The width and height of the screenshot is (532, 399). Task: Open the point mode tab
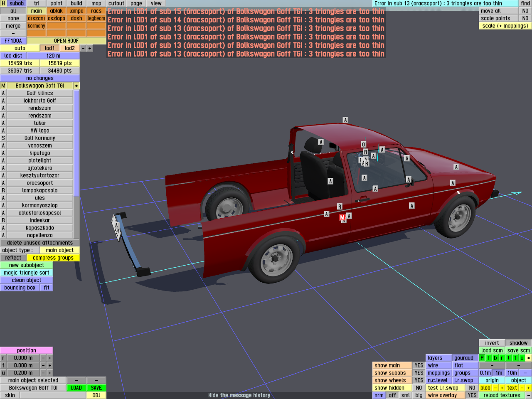(57, 3)
